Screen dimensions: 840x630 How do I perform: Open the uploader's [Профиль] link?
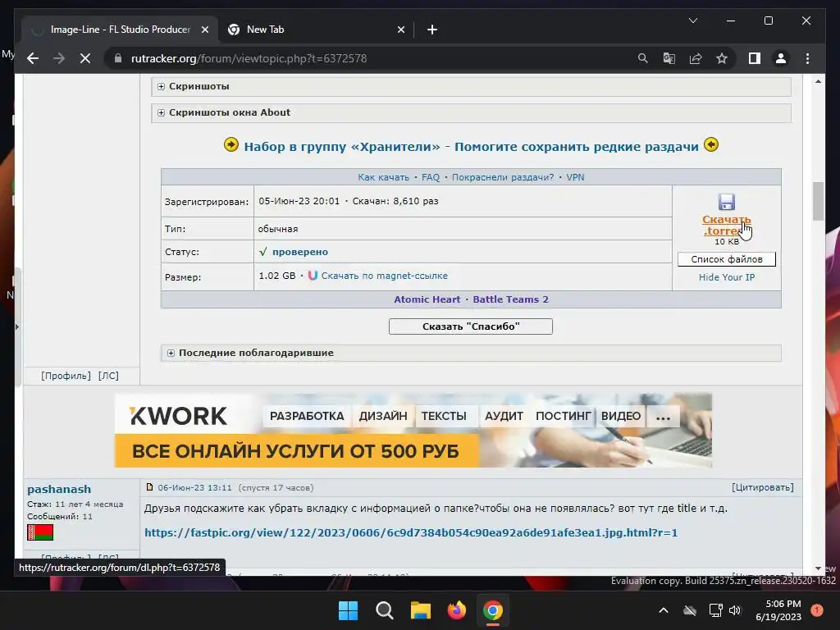(66, 376)
